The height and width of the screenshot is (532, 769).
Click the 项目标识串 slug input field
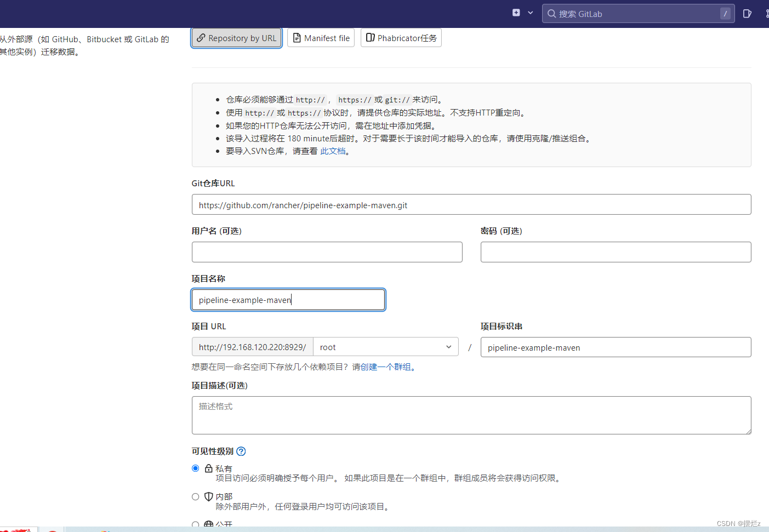tap(616, 347)
